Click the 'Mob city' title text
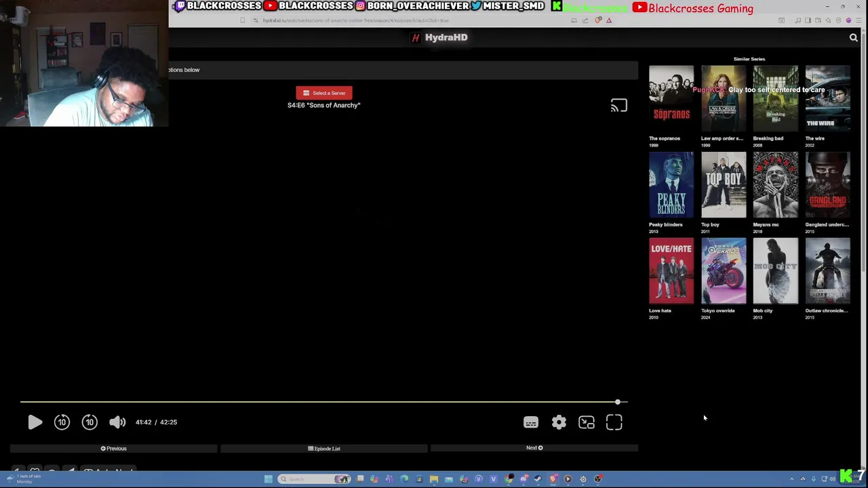 coord(762,310)
